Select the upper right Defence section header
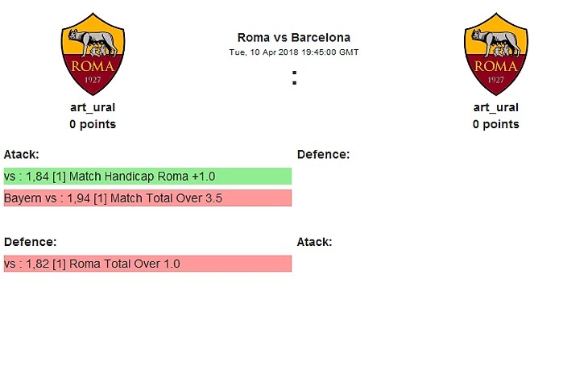Screen dimensions: 588x387 (323, 154)
